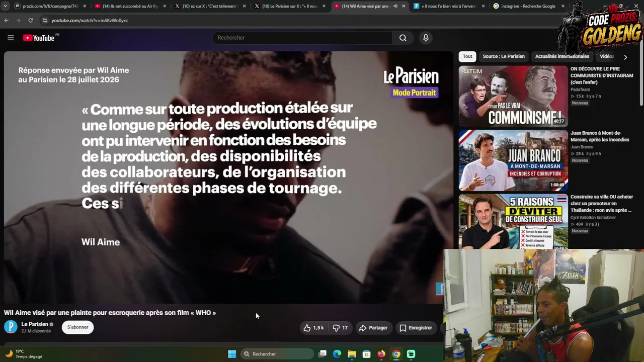Go forward with the browser forward arrow
This screenshot has height=362, width=644.
coord(18,20)
